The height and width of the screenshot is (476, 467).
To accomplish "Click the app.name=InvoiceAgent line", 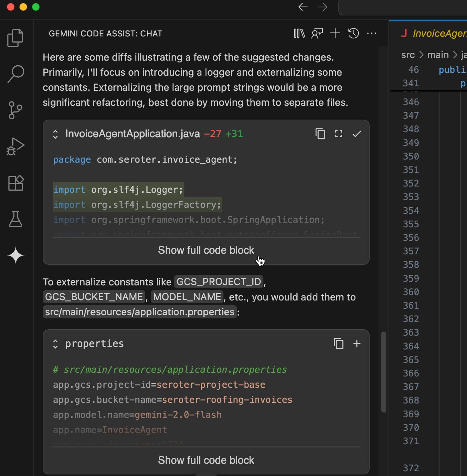I will [x=110, y=430].
